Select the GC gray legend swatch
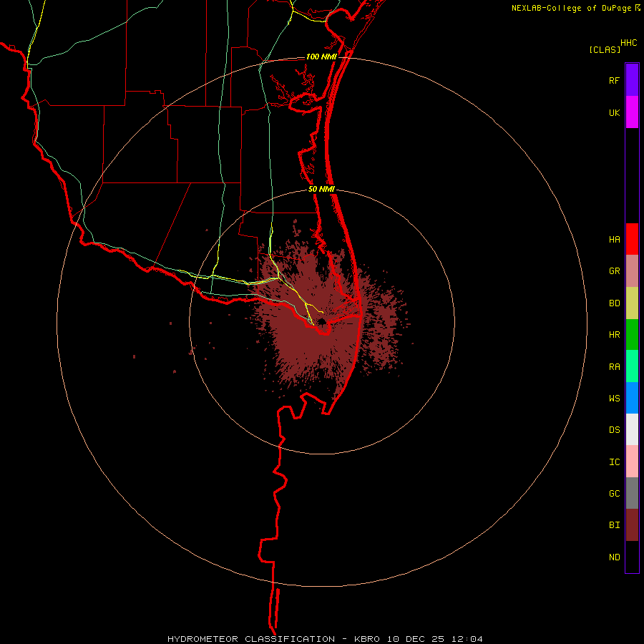 coord(632,493)
